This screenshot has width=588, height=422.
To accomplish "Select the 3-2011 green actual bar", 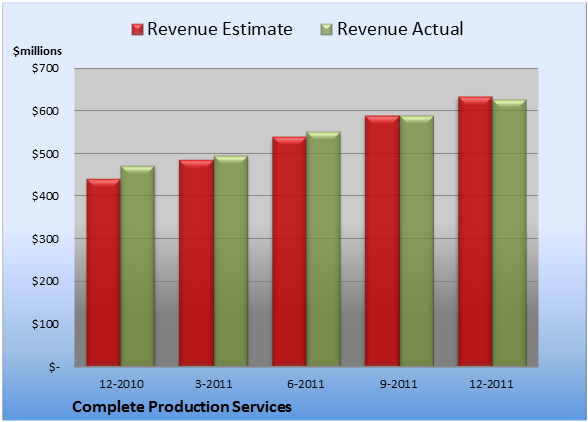I will [230, 261].
